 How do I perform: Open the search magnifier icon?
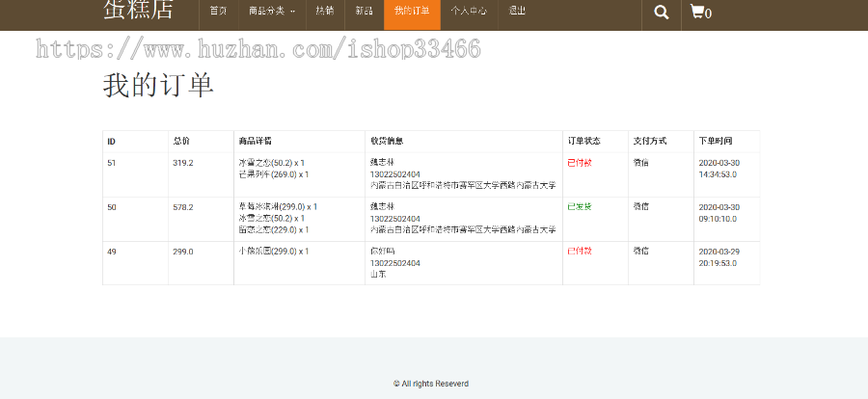[661, 13]
